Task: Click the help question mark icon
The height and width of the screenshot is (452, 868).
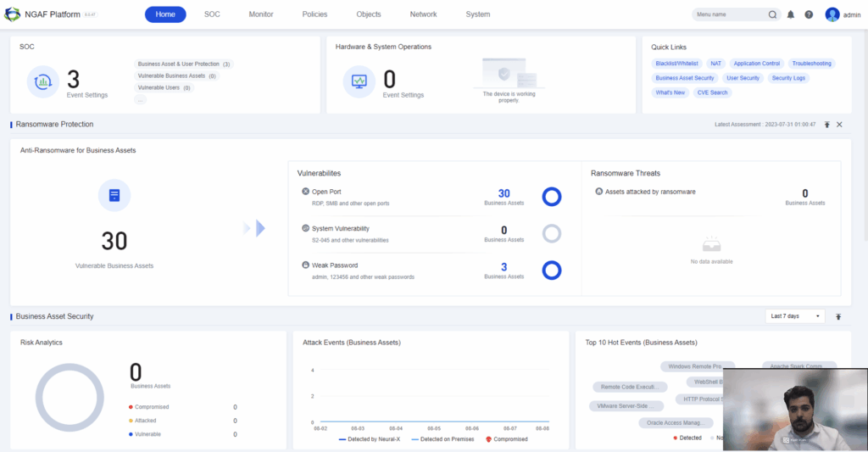Action: point(809,14)
